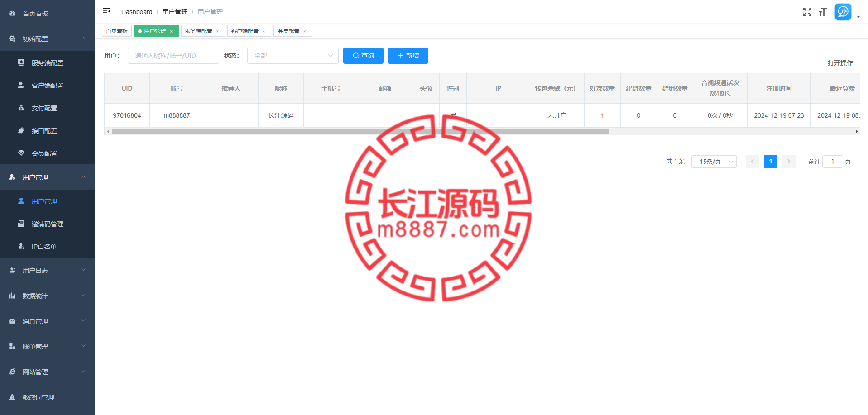
Task: Click the 注册时间 column header
Action: tap(779, 88)
